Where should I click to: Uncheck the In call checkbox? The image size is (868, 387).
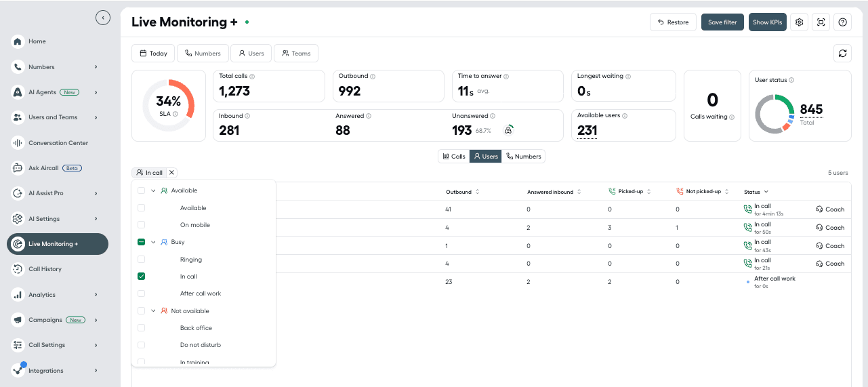click(141, 277)
